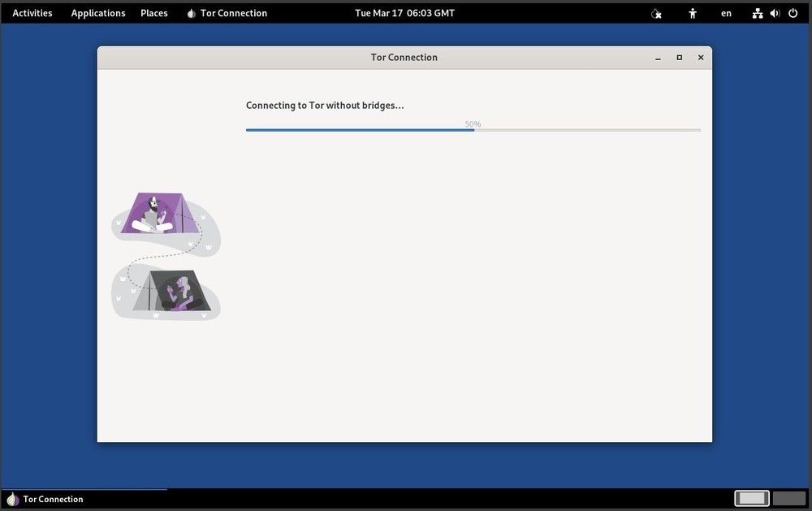Click the Activities button
The width and height of the screenshot is (812, 511).
click(x=32, y=13)
